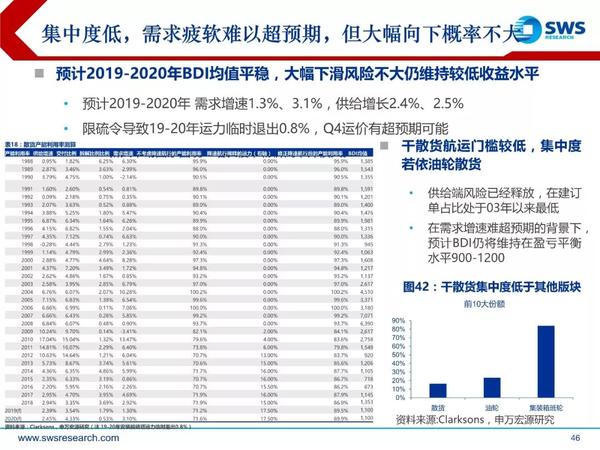Click the -2.14% cell in 1990 row
The height and width of the screenshot is (450, 600).
(x=129, y=177)
